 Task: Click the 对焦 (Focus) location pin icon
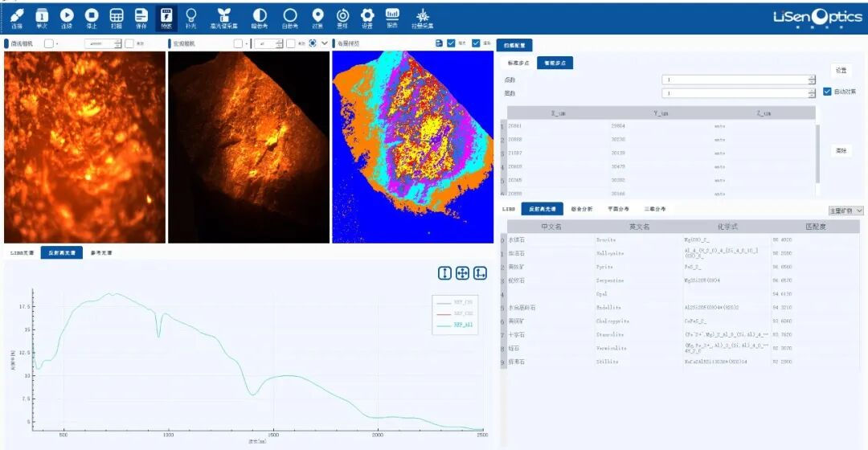tap(317, 17)
